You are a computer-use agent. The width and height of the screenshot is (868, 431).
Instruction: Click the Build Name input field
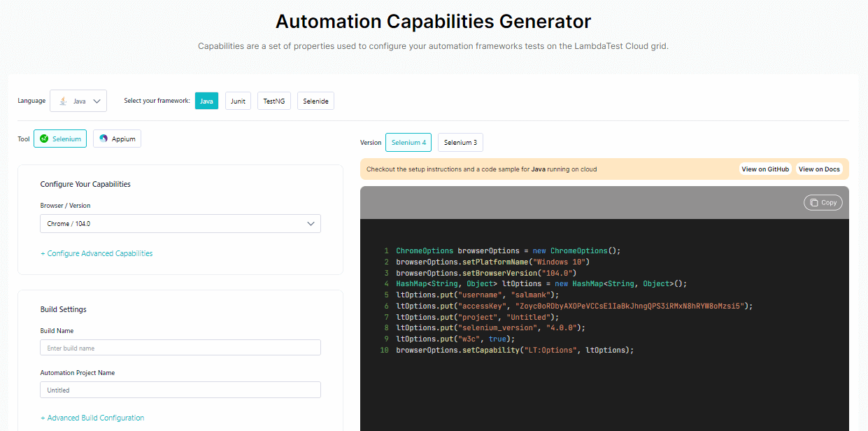(x=180, y=347)
